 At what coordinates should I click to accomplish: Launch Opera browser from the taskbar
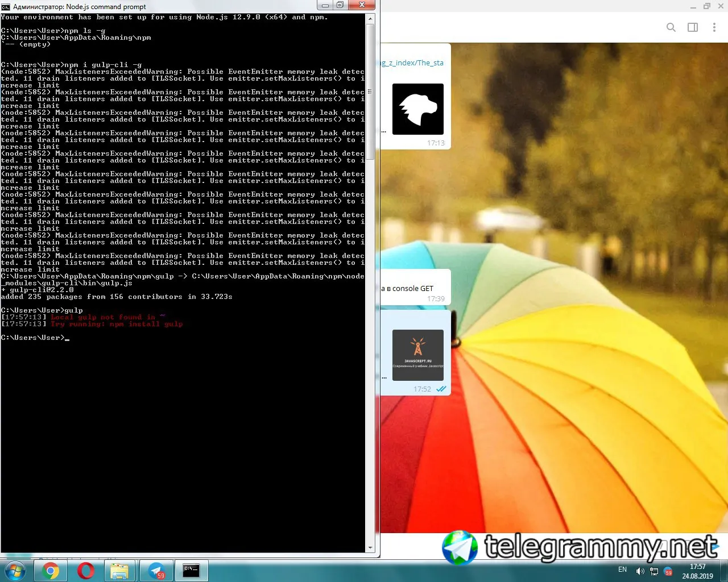(85, 570)
